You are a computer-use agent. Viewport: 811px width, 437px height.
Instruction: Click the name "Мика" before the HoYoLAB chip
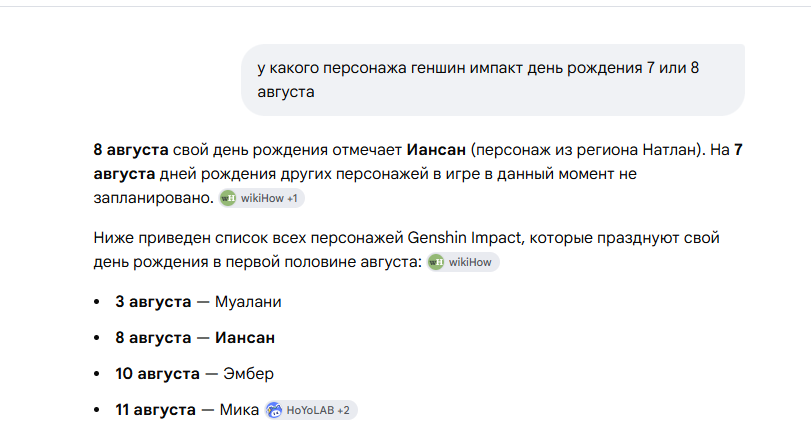point(239,410)
